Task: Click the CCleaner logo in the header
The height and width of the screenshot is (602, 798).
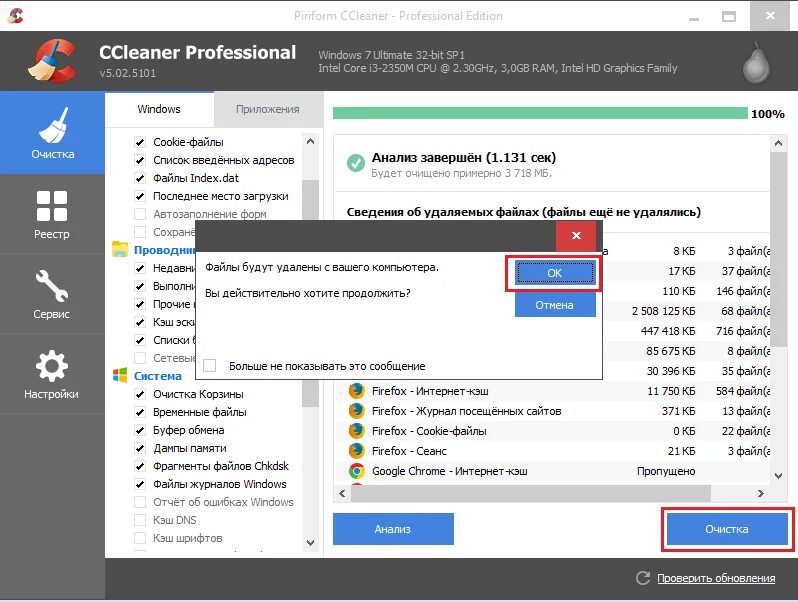Action: [53, 61]
